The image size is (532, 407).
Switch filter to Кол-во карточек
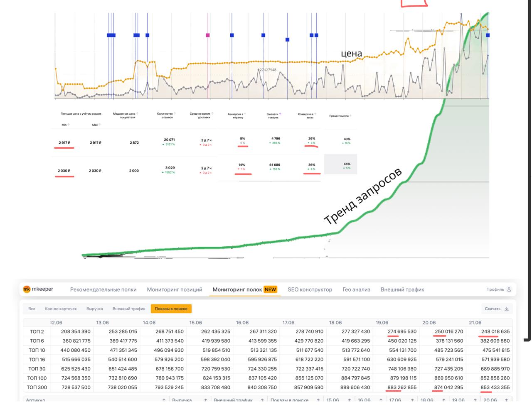click(x=61, y=309)
